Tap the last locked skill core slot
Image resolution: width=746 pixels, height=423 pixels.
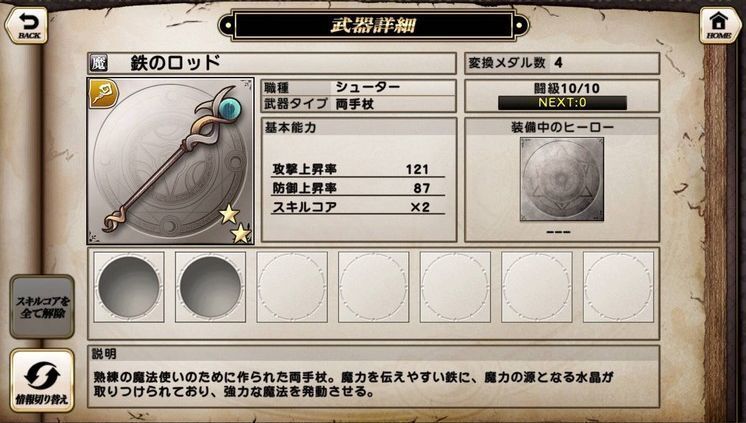click(x=618, y=287)
